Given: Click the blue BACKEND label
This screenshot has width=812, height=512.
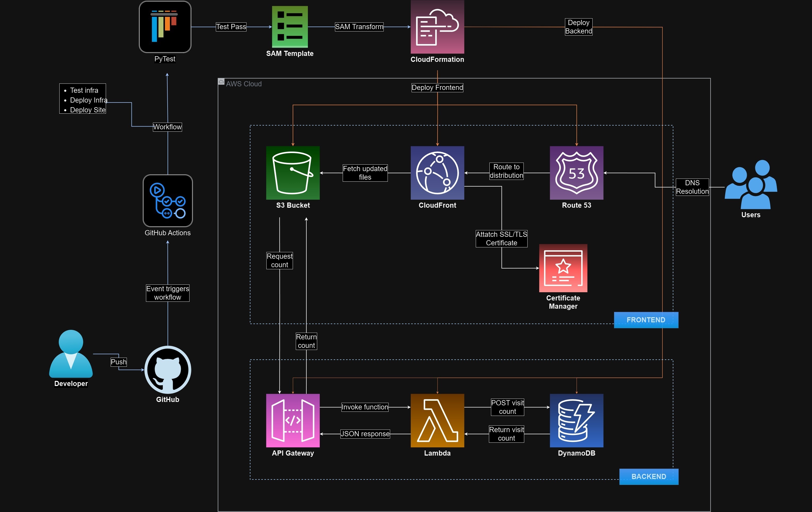Looking at the screenshot, I should [x=649, y=476].
